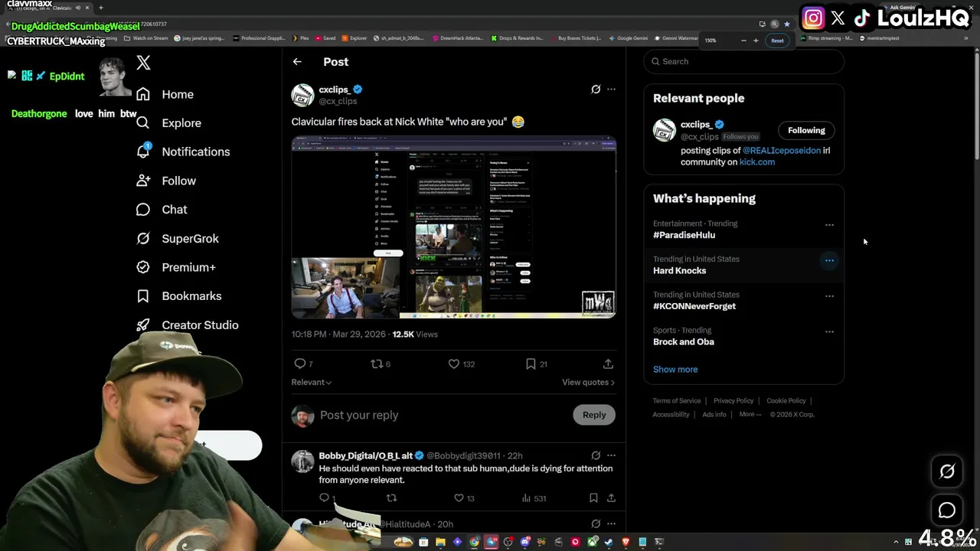The width and height of the screenshot is (980, 551).
Task: Open Bookmarks in the sidebar
Action: coord(179,296)
